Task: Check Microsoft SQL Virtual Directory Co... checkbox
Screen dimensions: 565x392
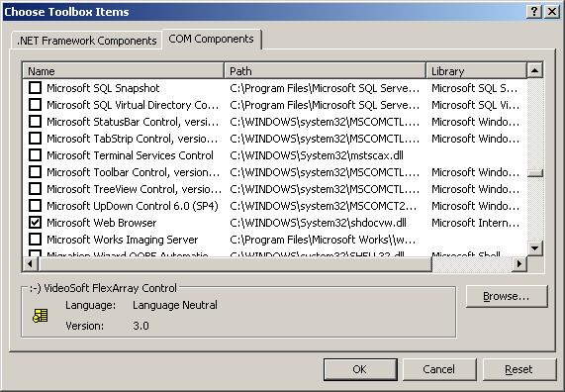Action: click(35, 105)
